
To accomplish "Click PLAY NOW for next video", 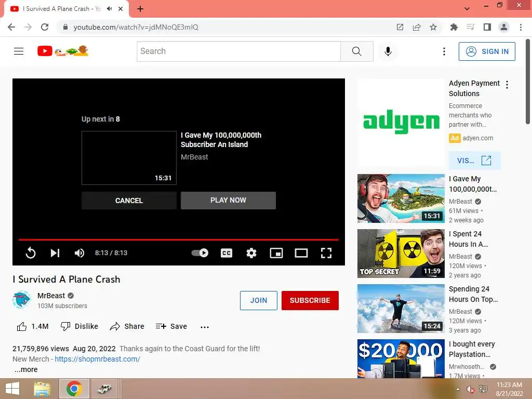I will 228,200.
